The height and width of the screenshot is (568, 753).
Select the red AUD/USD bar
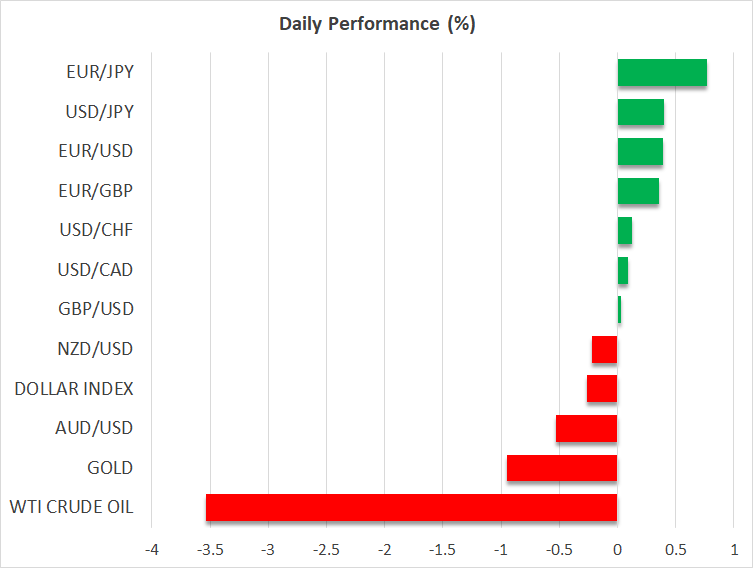[587, 428]
